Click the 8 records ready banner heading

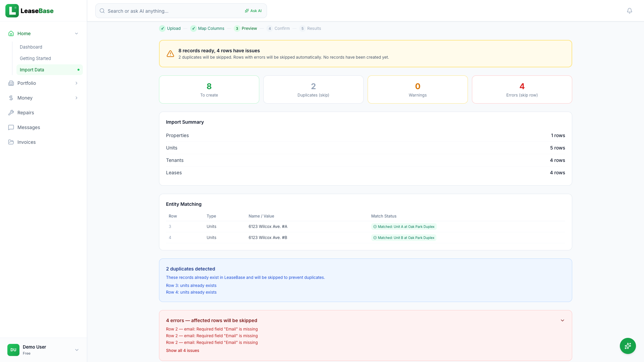(x=219, y=51)
